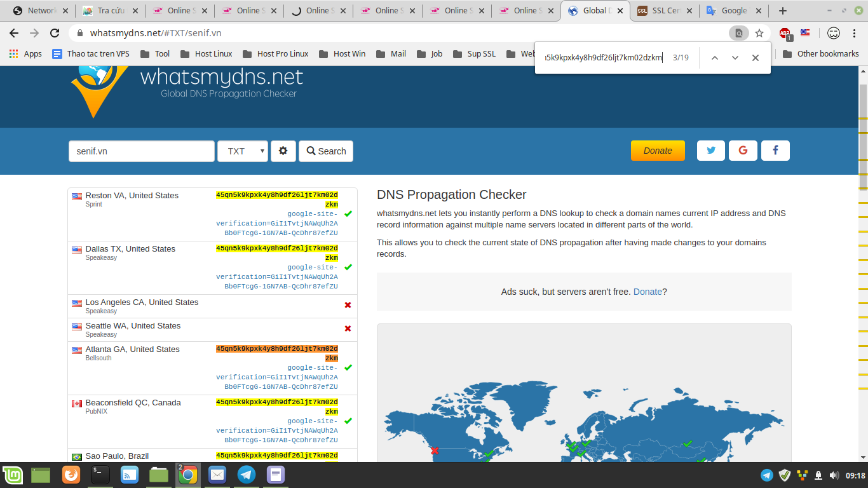
Task: Close the find-in-page bar
Action: [756, 58]
